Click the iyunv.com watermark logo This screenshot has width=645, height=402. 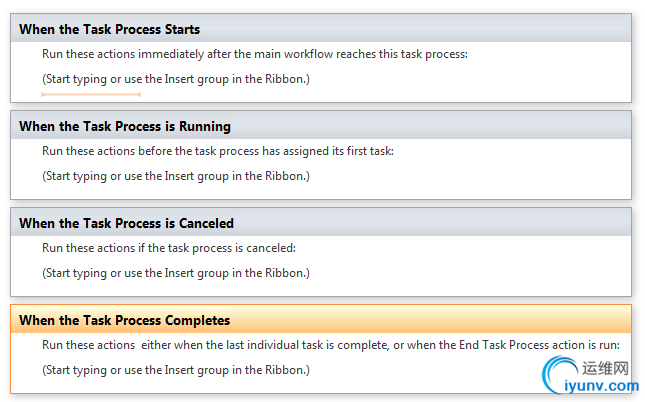tap(590, 375)
